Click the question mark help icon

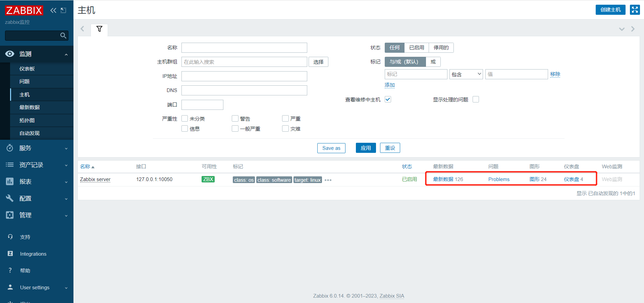coord(10,270)
